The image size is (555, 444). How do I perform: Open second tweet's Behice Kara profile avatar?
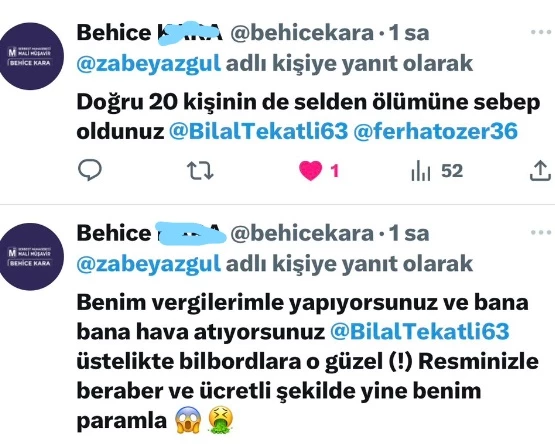click(31, 257)
